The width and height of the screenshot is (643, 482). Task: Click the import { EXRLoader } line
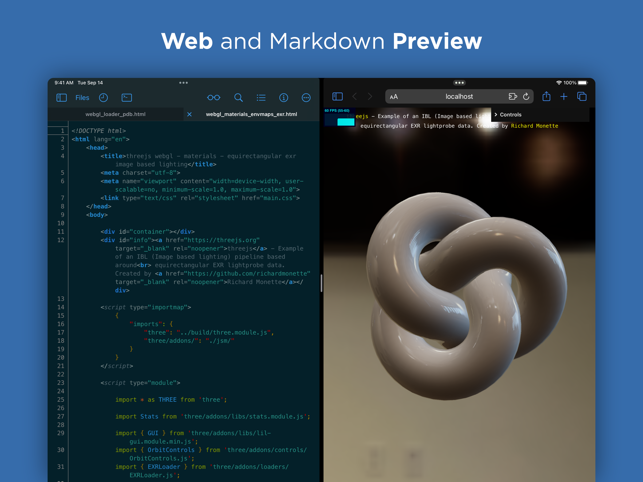click(202, 471)
